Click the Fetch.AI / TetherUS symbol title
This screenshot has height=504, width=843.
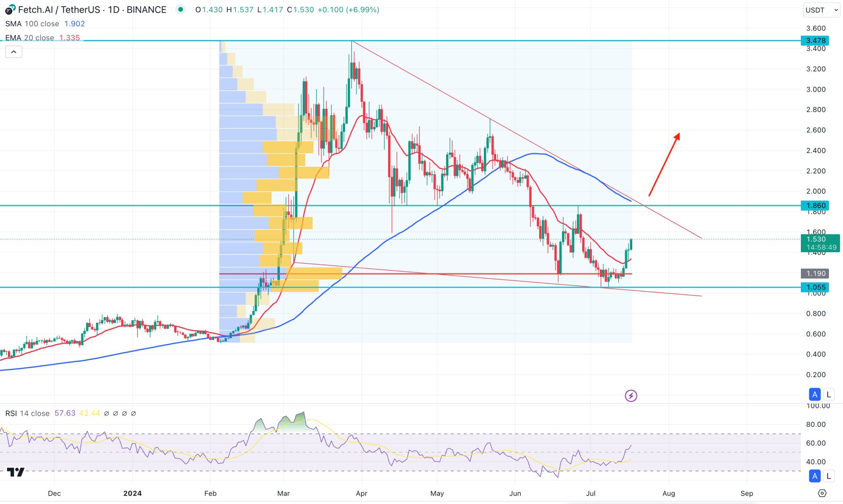click(x=92, y=10)
